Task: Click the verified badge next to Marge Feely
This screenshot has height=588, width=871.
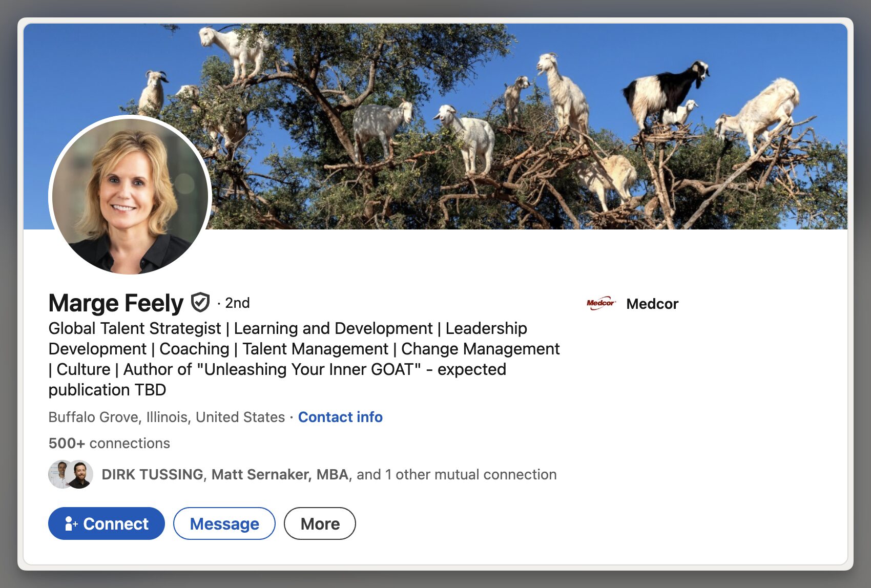Action: [x=201, y=302]
